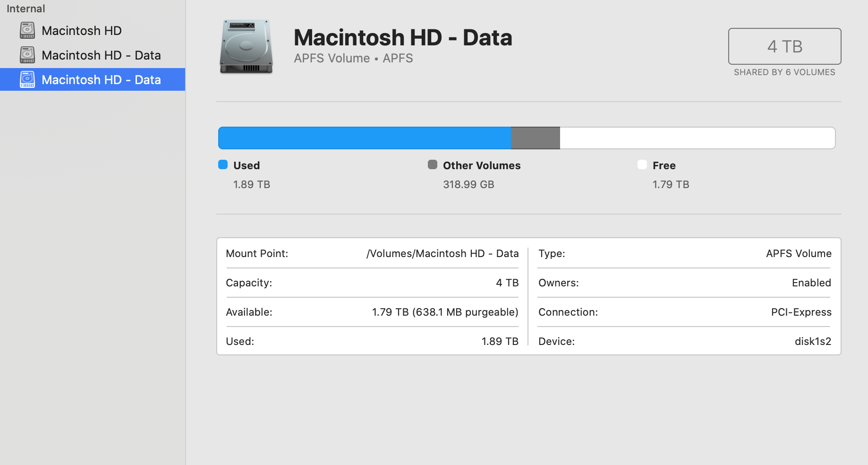Click the white free space portion of bar

(x=697, y=138)
